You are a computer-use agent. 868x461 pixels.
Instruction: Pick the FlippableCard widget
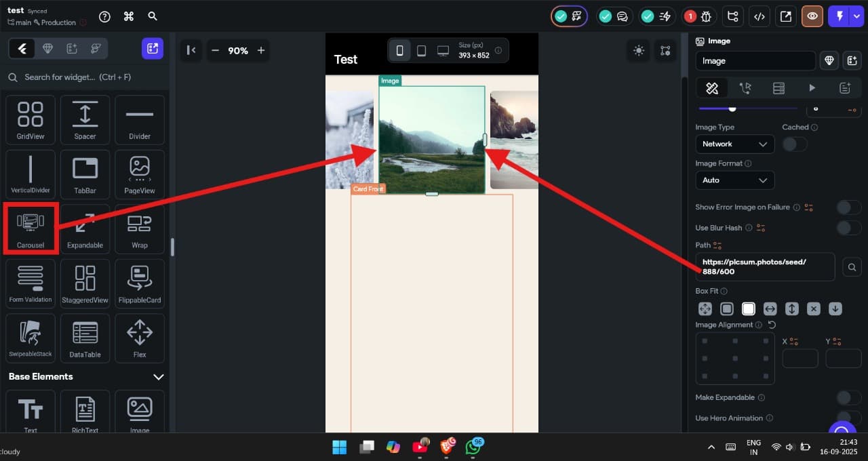[139, 283]
